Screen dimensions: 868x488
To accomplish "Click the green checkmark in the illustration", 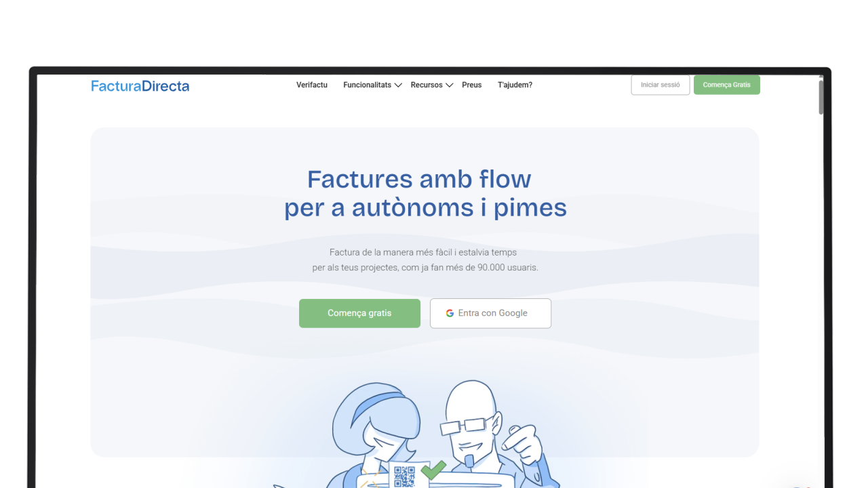I will [x=433, y=470].
